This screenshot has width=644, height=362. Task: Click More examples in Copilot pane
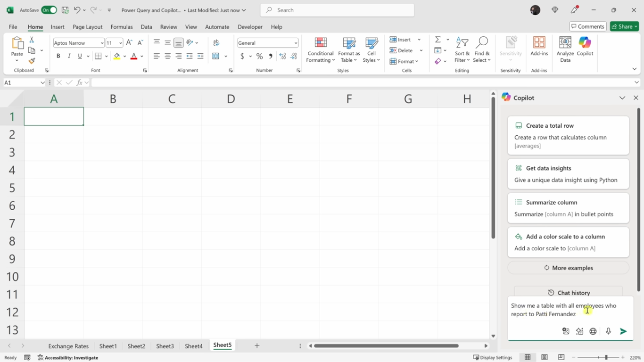click(x=568, y=268)
